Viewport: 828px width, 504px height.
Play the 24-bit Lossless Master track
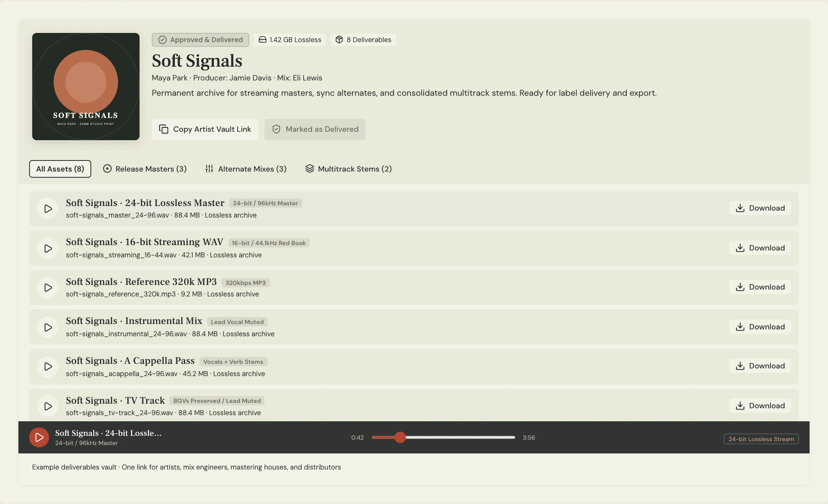click(x=48, y=208)
